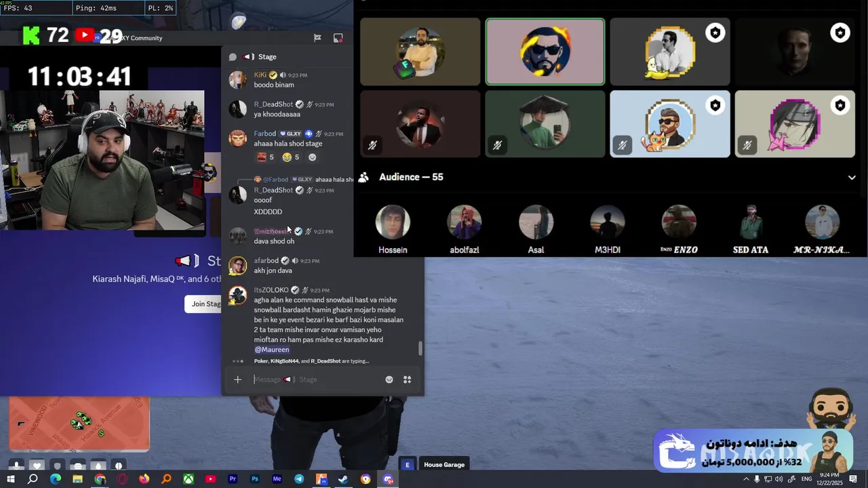The image size is (868, 488).
Task: Click muted mic icon on cat avatar tile
Action: tap(622, 145)
